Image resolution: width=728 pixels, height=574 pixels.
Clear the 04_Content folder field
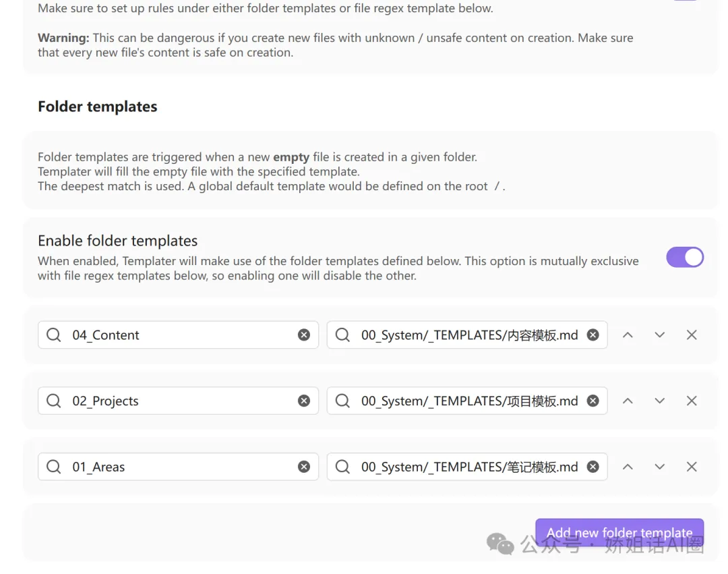(x=304, y=335)
